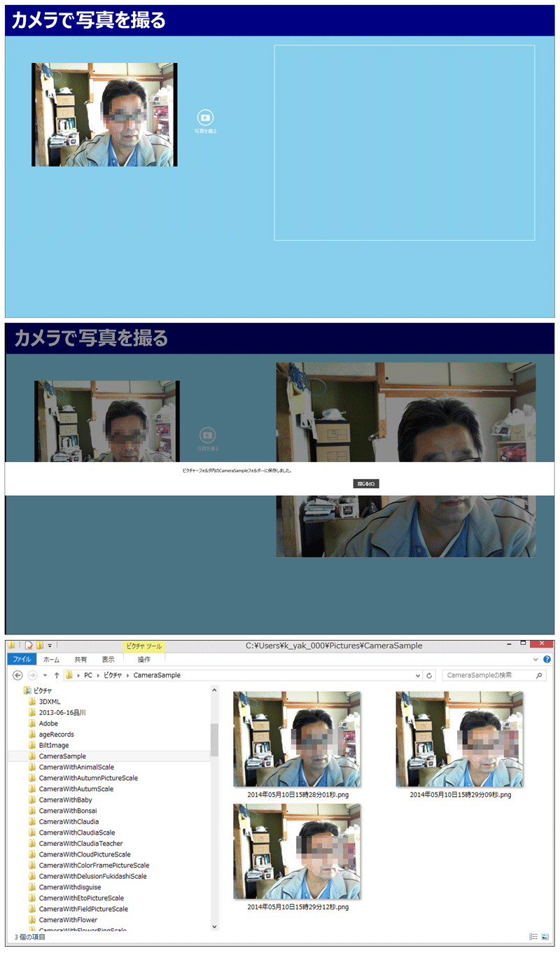Image resolution: width=560 pixels, height=953 pixels.
Task: Click the blue help question mark icon
Action: [x=547, y=660]
